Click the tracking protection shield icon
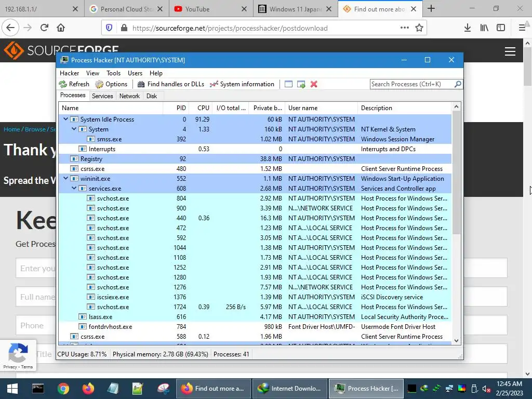The image size is (532, 399). [109, 28]
